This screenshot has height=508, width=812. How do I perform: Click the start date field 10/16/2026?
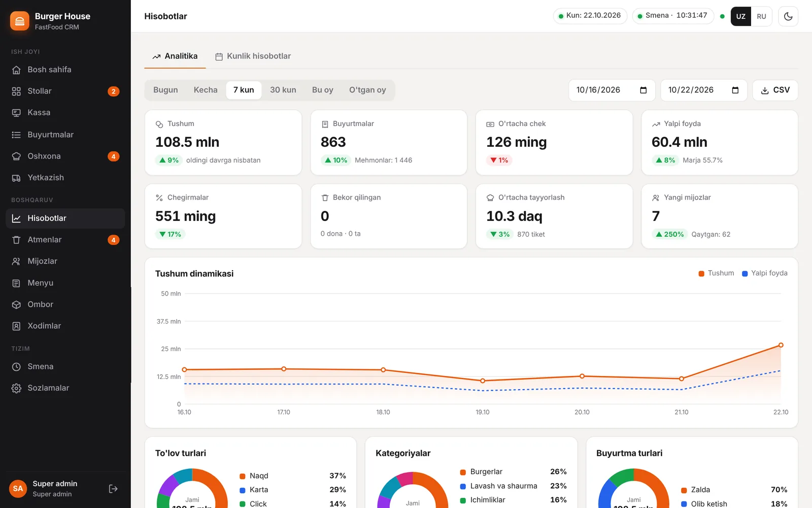pyautogui.click(x=612, y=90)
